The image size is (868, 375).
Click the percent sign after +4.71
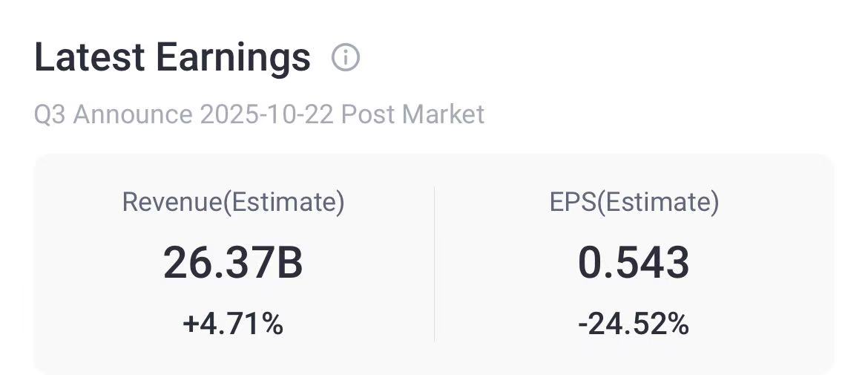click(273, 324)
